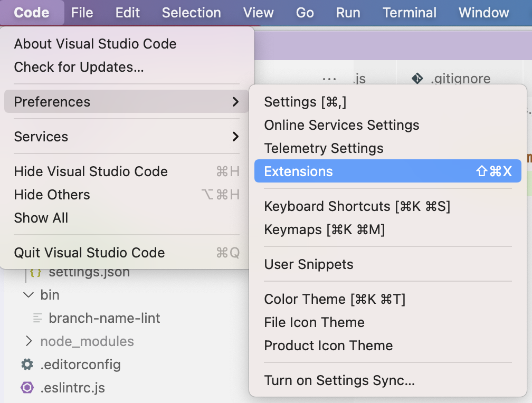Open the Selection menu
The width and height of the screenshot is (532, 403).
point(192,13)
